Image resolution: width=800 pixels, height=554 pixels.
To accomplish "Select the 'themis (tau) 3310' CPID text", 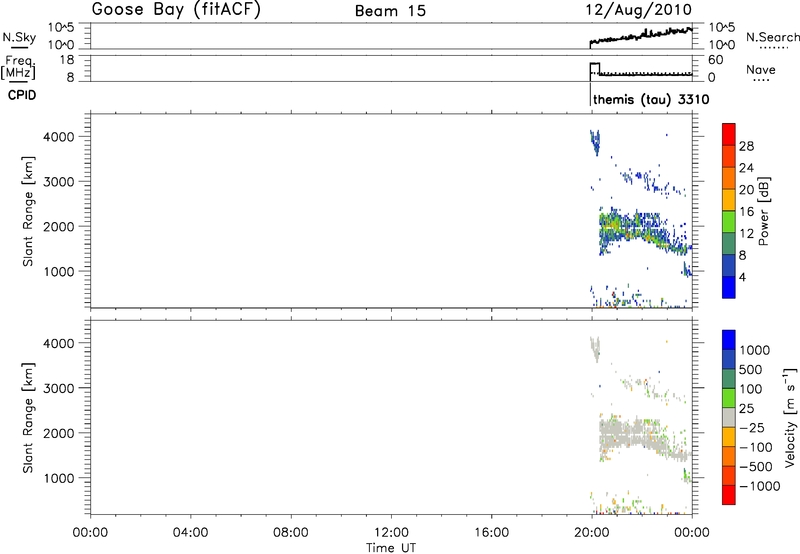I will (x=651, y=99).
